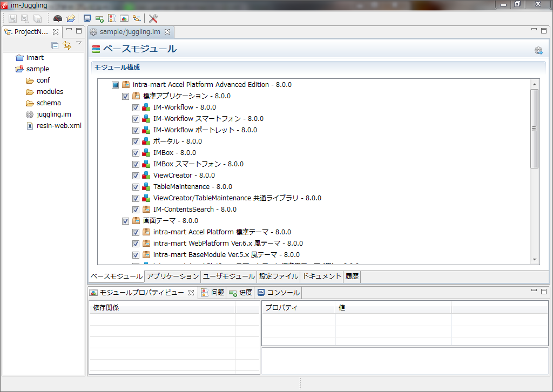Uncheck the 標準アプリケーション checkbox
Image resolution: width=553 pixels, height=392 pixels.
coord(125,96)
